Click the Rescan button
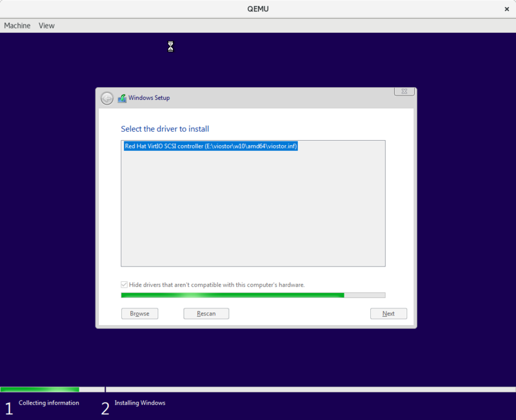The height and width of the screenshot is (420, 516). point(206,314)
